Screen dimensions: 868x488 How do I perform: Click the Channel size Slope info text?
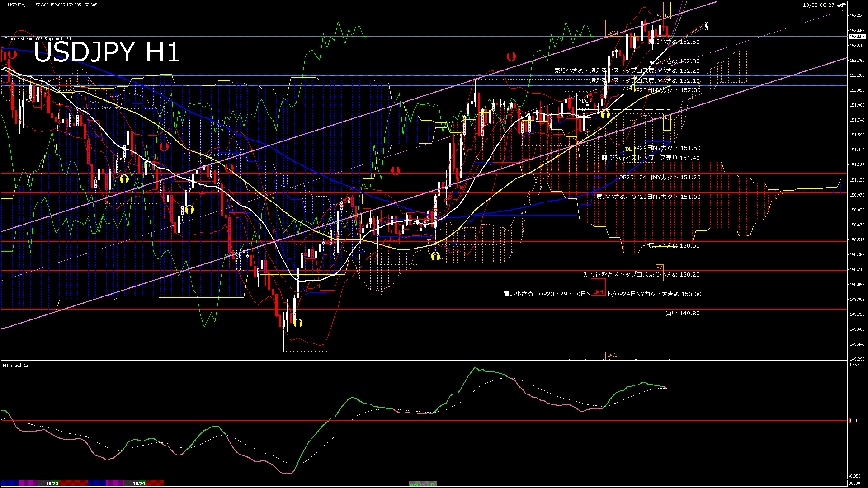point(38,38)
